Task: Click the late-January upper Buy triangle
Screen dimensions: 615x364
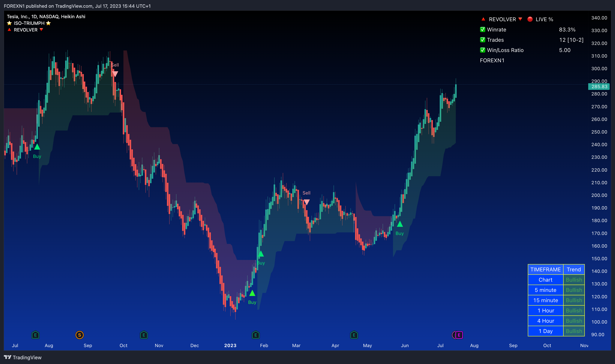Action: tap(261, 254)
